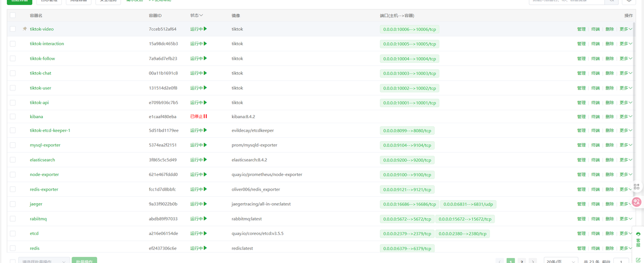Click port tag 0.0.0.0:9200-->9200/tcp
Viewport: 644px width, 263px height.
[x=407, y=160]
